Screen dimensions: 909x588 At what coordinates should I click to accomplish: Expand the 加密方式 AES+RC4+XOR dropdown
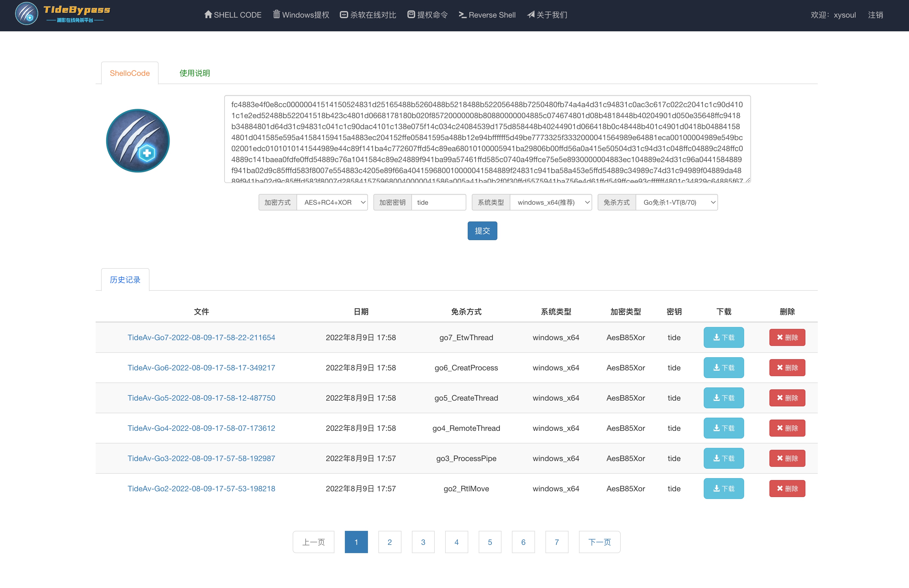(332, 202)
